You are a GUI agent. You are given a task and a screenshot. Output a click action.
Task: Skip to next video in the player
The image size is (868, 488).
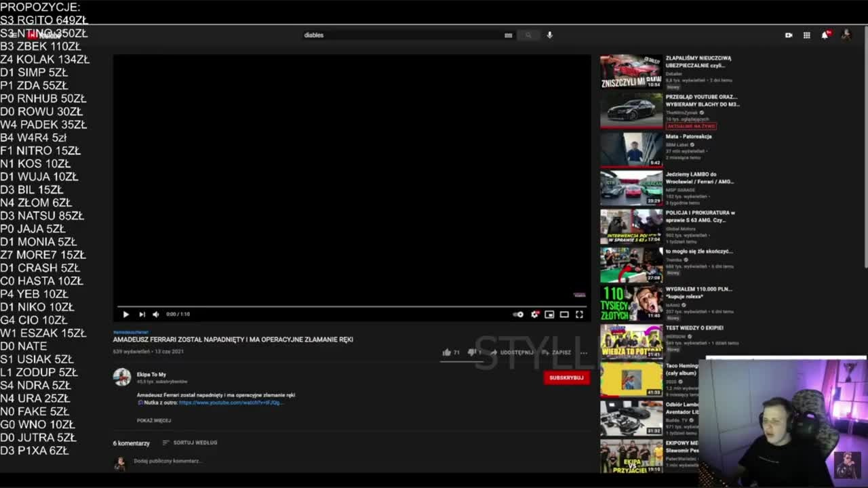pyautogui.click(x=142, y=314)
